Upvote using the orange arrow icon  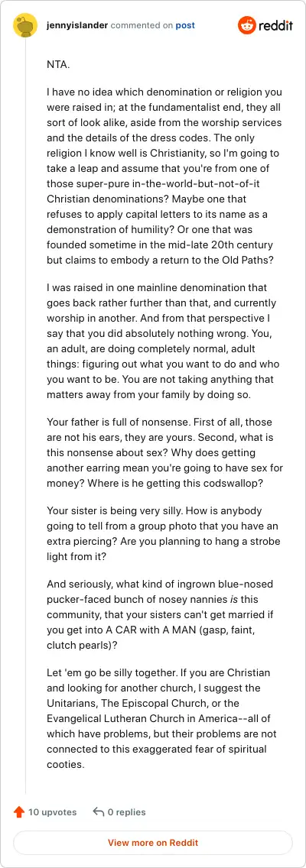pyautogui.click(x=19, y=812)
